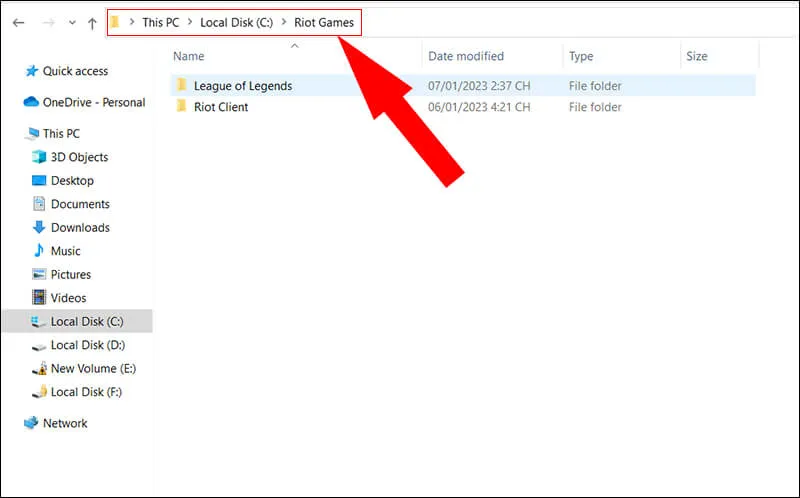Screen dimensions: 800x498
Task: Click the Riot Client folder icon
Action: pos(182,106)
